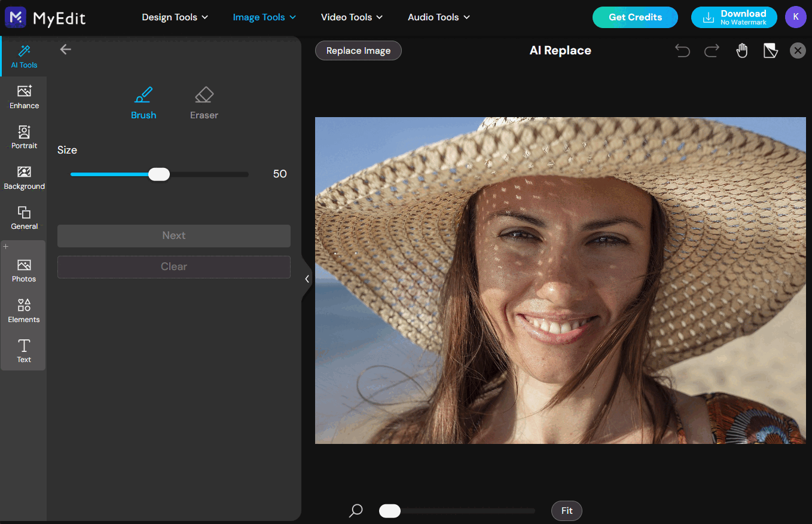
Task: Open the General tools panel
Action: [24, 217]
